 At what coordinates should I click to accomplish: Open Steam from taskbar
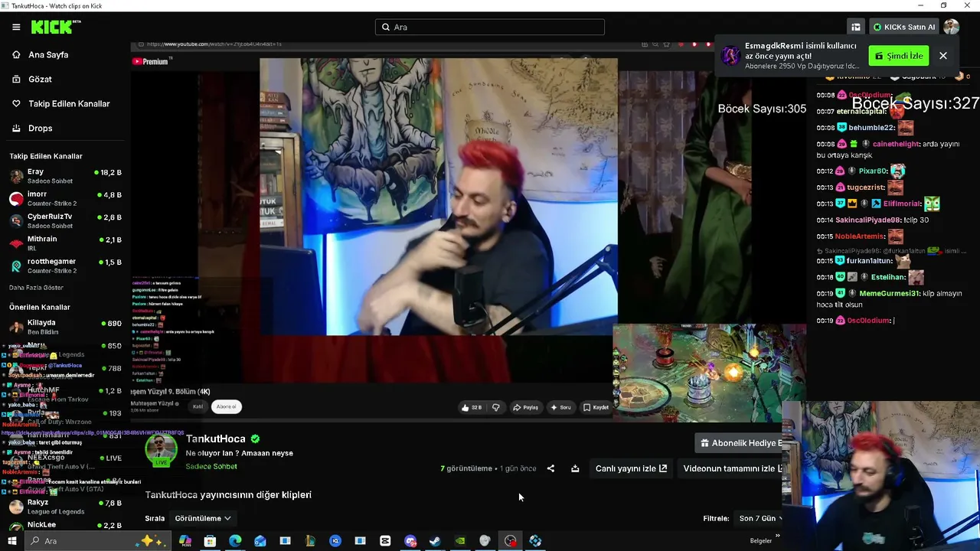(x=435, y=541)
